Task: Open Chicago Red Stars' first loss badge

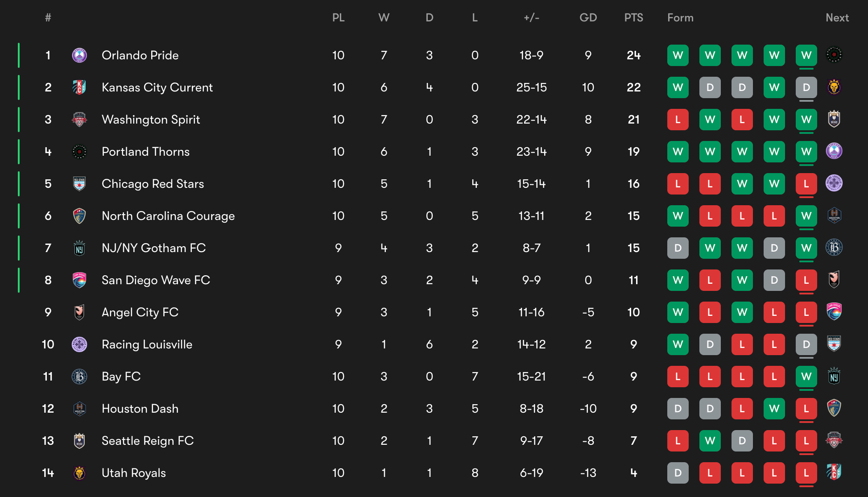Action: coord(678,184)
